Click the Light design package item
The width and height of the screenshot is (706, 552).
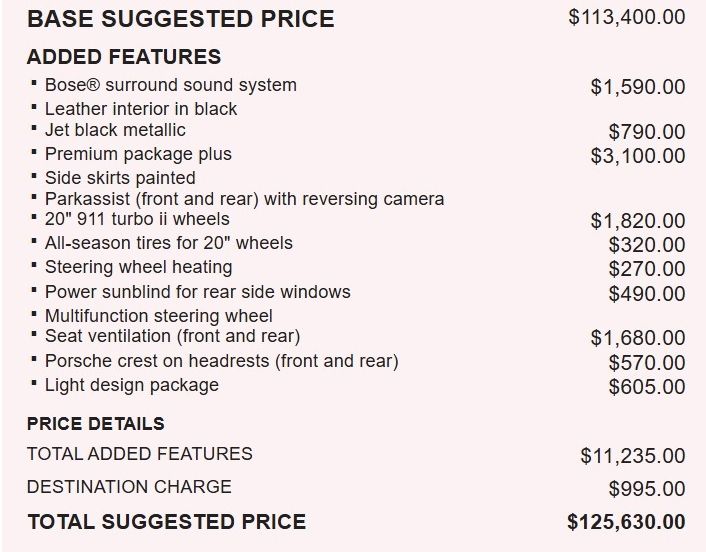coord(132,385)
